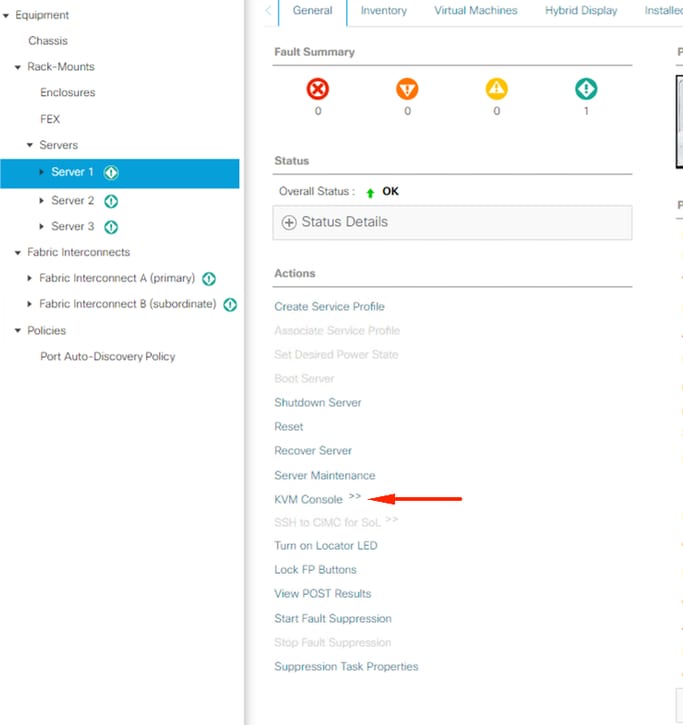
Task: Click the minor faults yellow warning icon
Action: point(497,89)
